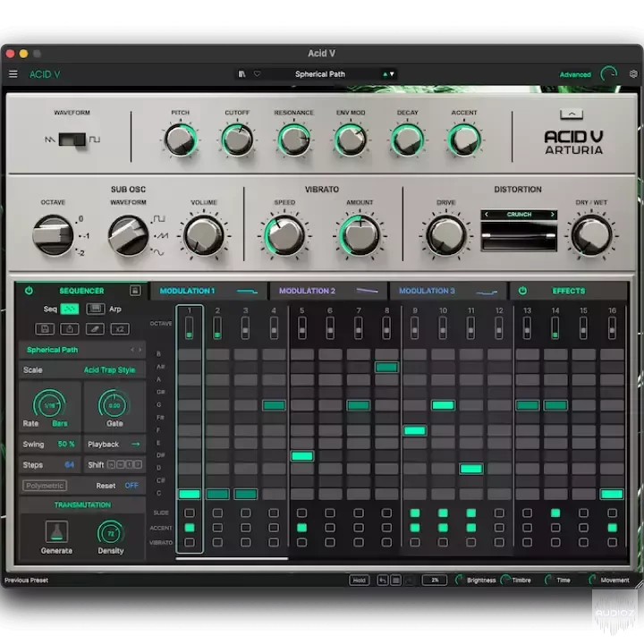644x644 pixels.
Task: Switch to the Effects tab
Action: tap(569, 291)
